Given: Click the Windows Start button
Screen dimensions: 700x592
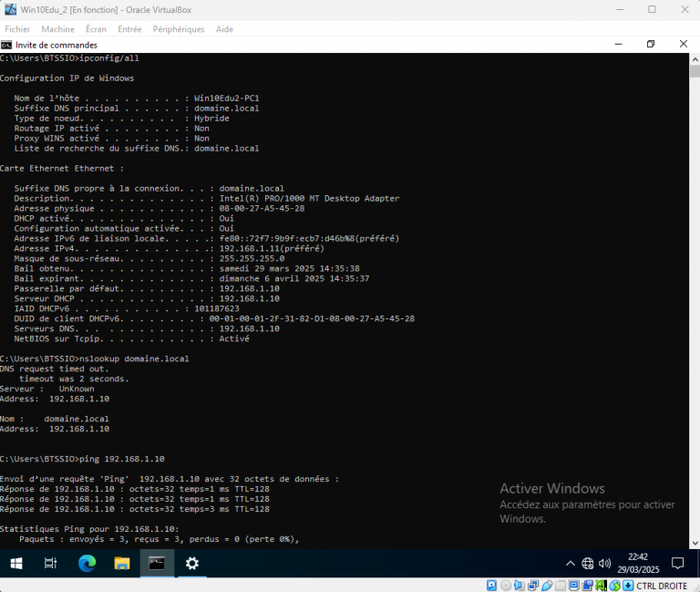Looking at the screenshot, I should point(16,564).
